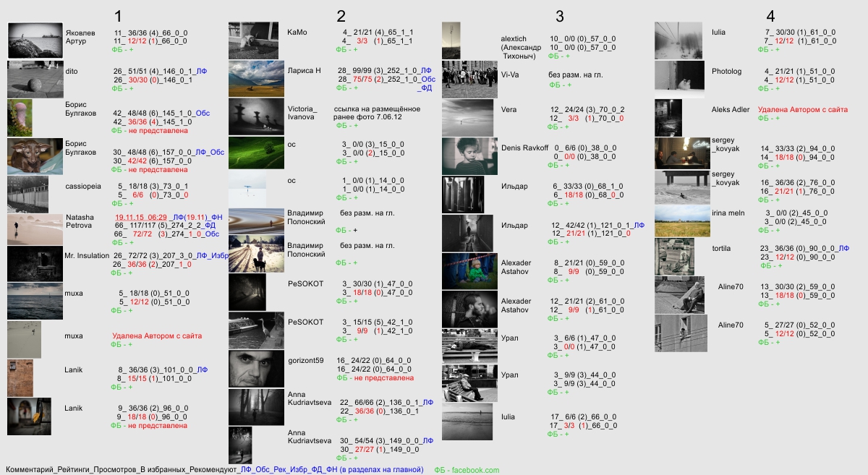Open cassiopeia's black-and-white fence thumbnail
Screen dimensions: 868x475
(27, 193)
